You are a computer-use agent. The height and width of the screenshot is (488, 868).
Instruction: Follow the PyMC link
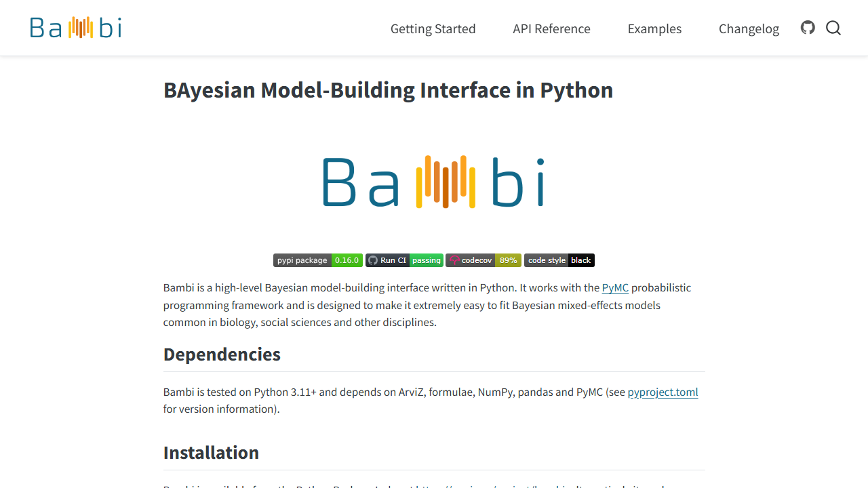[x=615, y=288]
